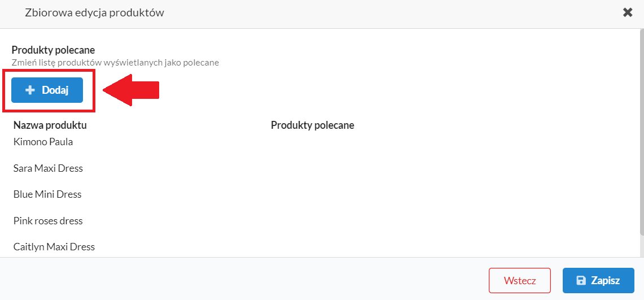Click the Zbiorowa edycja produktów title
The height and width of the screenshot is (300, 644).
pos(94,13)
